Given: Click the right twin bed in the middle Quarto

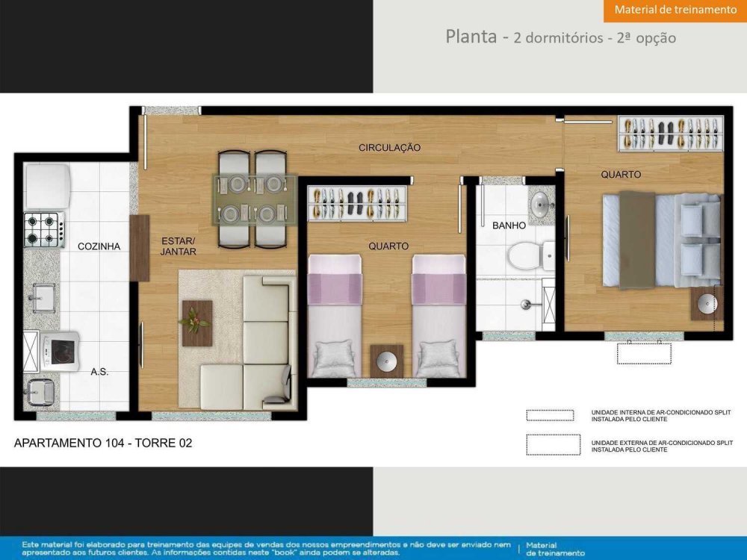Looking at the screenshot, I should [438, 315].
